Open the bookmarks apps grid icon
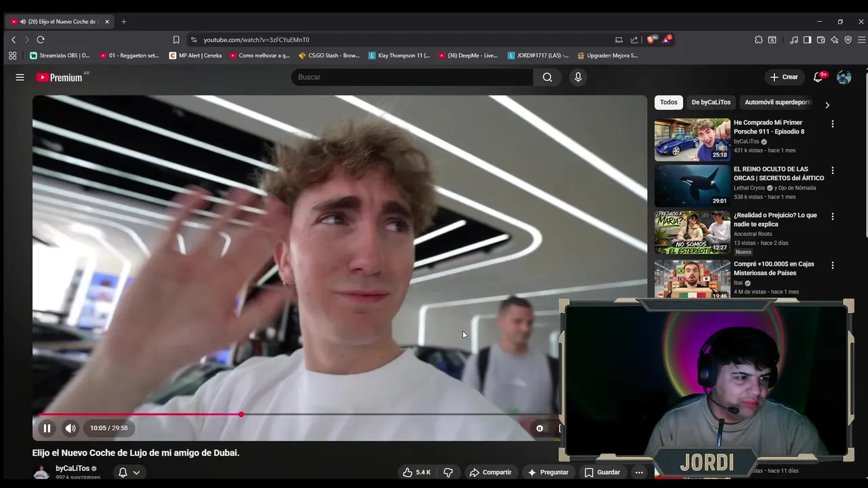 pyautogui.click(x=12, y=56)
